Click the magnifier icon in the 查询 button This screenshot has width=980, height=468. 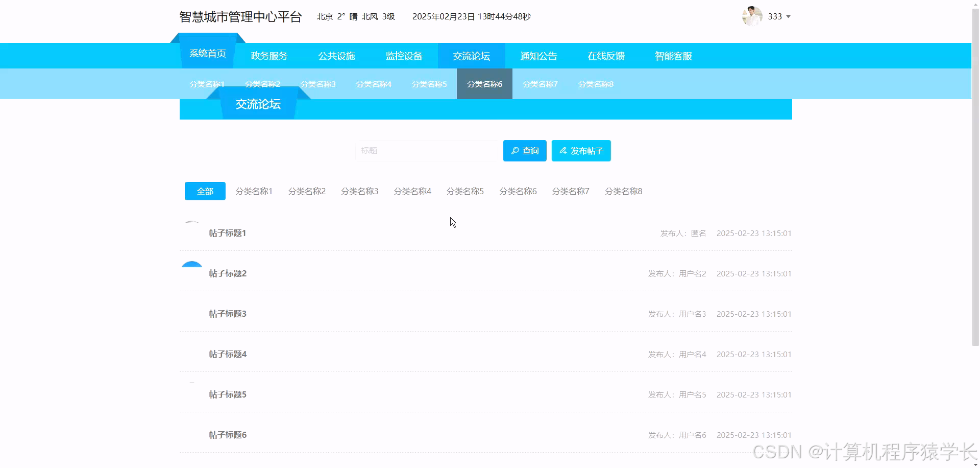[514, 150]
